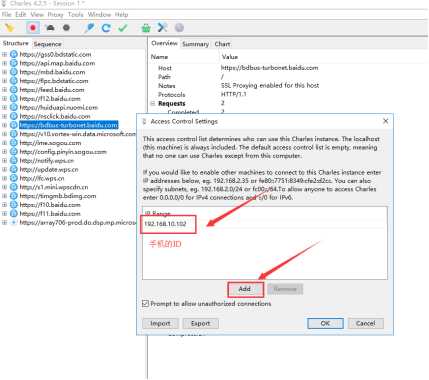The width and height of the screenshot is (429, 380).
Task: Collapse the Requests row in Overview
Action: [153, 103]
